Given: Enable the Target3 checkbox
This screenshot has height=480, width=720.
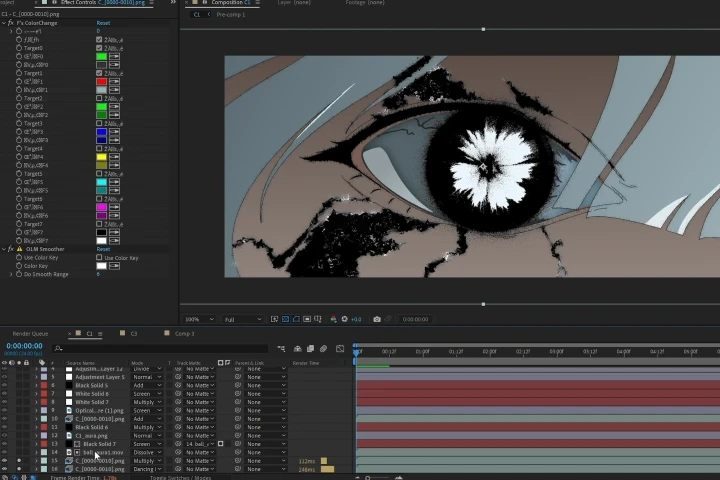Looking at the screenshot, I should (x=99, y=123).
